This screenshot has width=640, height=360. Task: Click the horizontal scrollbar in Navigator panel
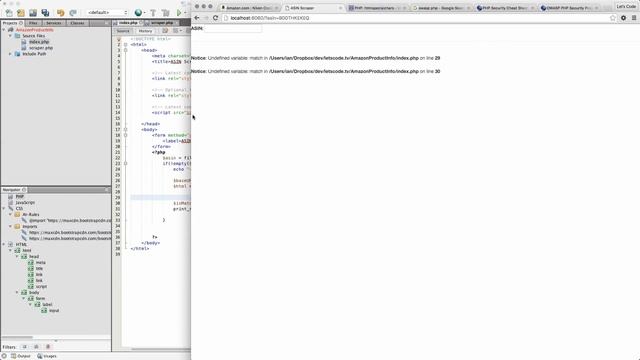(x=17, y=338)
